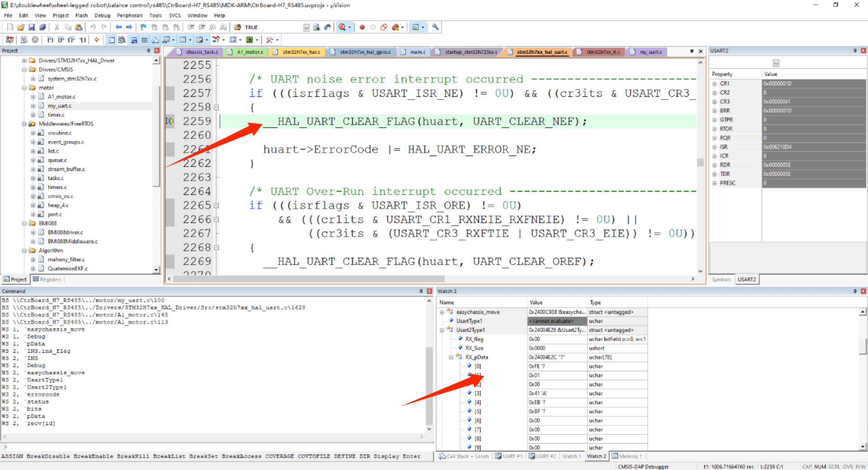Toggle the Registers window button
The width and height of the screenshot is (868, 470).
(144, 40)
